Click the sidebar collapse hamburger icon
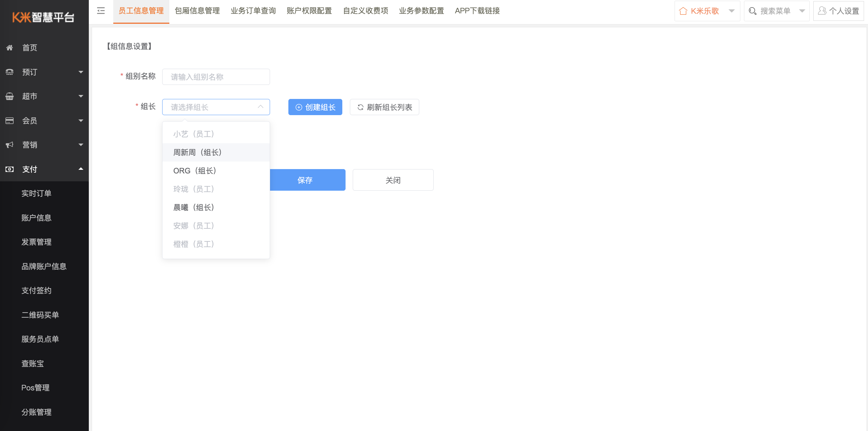The height and width of the screenshot is (431, 868). pos(101,11)
